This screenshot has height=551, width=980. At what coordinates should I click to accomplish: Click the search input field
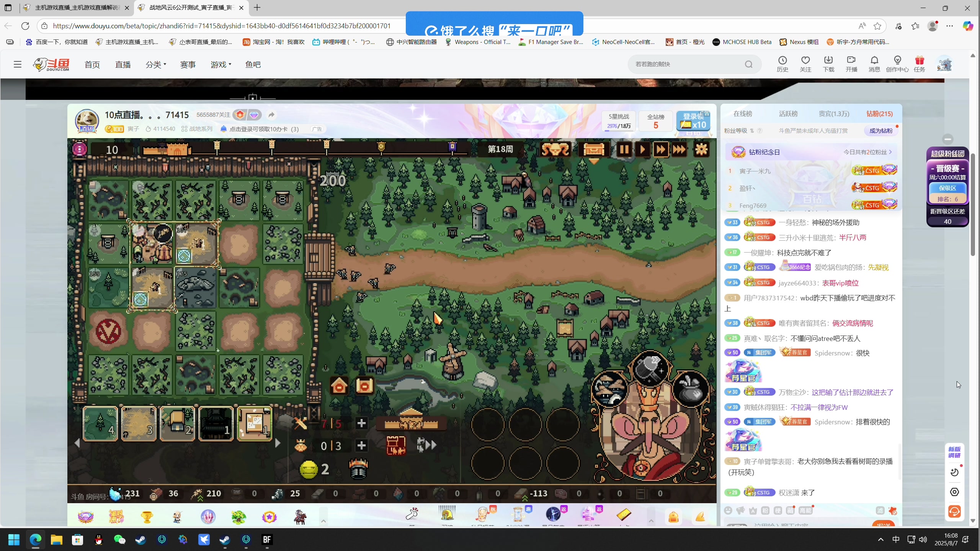[x=688, y=64]
